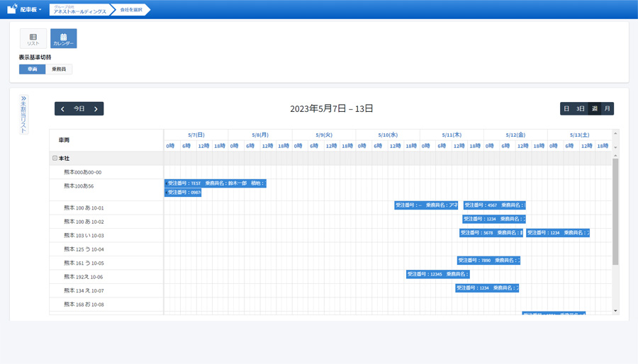This screenshot has width=638, height=364.
Task: Switch to the リスト list view icon
Action: coord(33,38)
